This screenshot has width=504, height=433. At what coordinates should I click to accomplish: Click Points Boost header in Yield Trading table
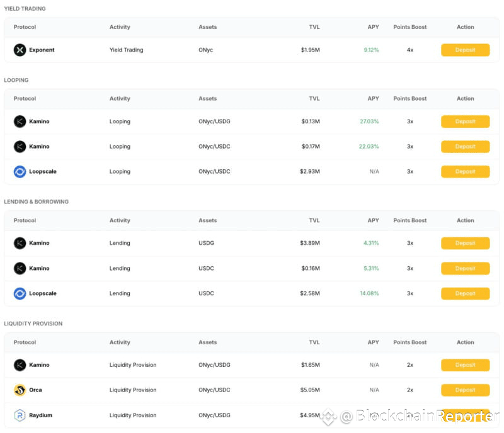click(x=410, y=27)
